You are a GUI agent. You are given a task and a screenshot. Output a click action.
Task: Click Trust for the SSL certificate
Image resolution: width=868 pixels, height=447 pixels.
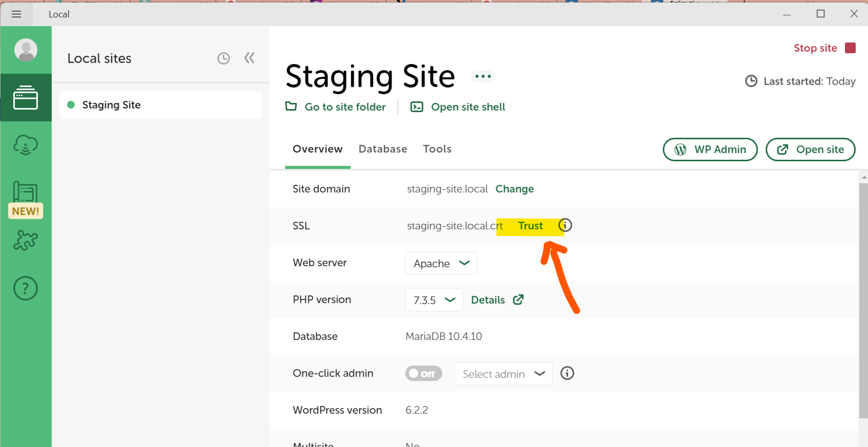coord(530,226)
